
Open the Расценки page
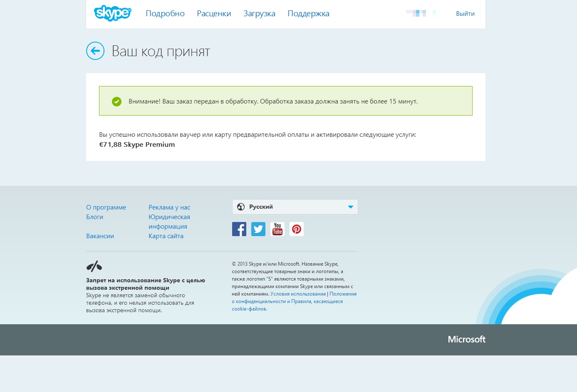pos(214,13)
